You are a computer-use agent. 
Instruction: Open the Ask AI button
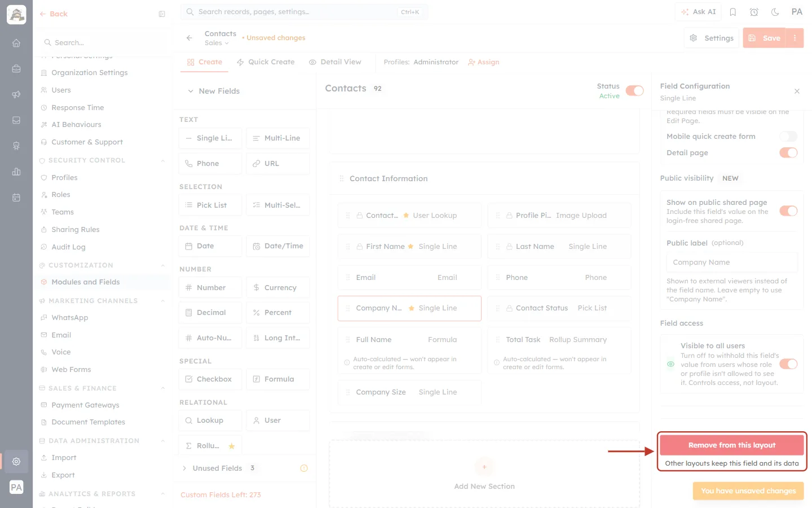click(699, 12)
